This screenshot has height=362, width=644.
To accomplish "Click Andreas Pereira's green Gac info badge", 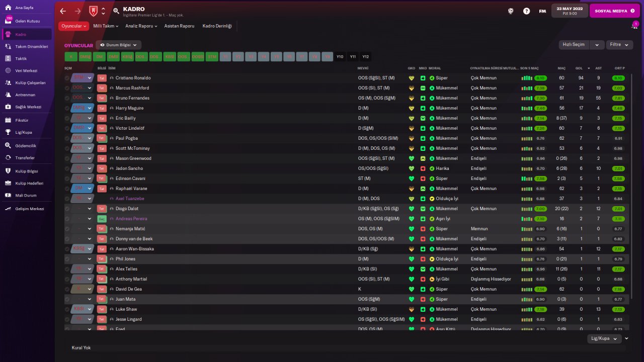I will [x=102, y=219].
